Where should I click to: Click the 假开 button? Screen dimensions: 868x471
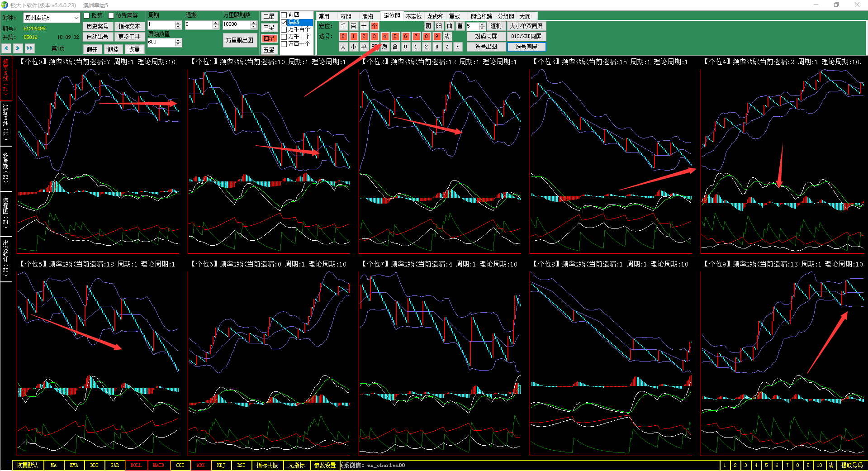click(92, 49)
